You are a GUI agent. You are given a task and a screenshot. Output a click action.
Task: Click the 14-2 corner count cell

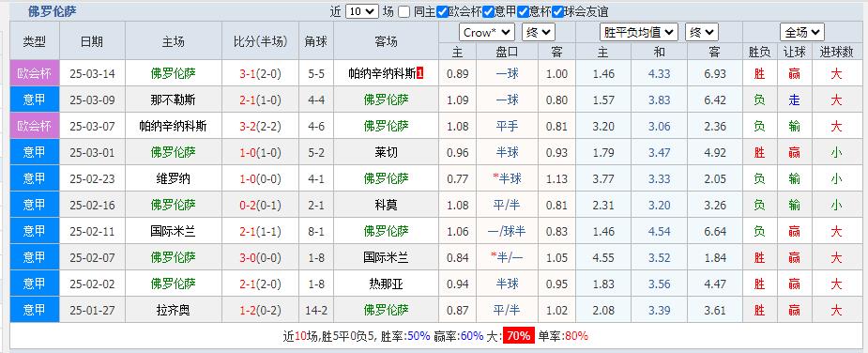[x=316, y=310]
